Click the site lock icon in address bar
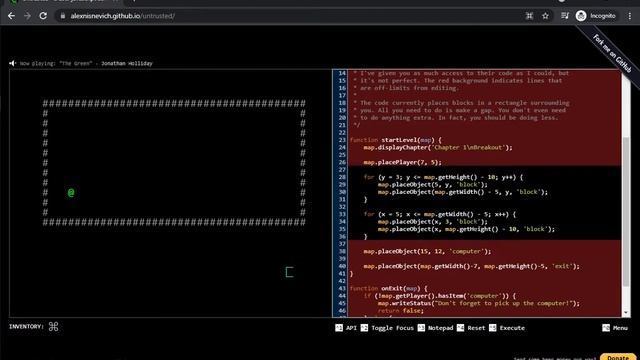640x360 pixels. coord(62,16)
